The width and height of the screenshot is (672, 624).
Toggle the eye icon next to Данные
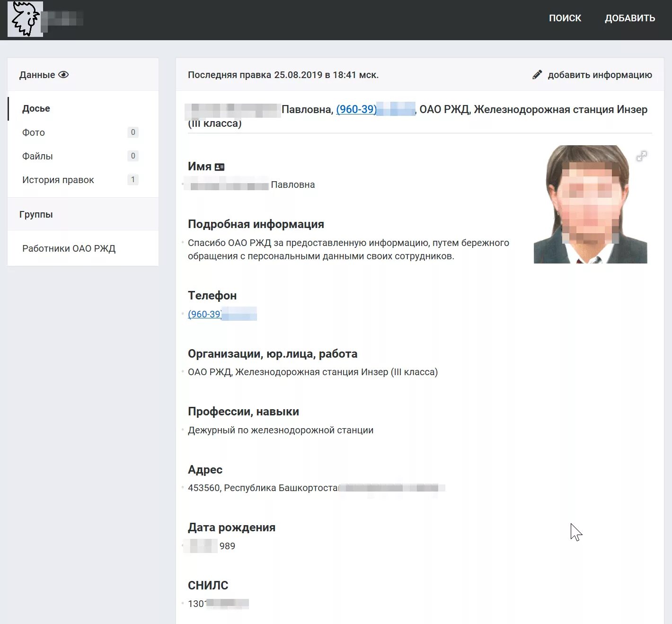pos(63,75)
